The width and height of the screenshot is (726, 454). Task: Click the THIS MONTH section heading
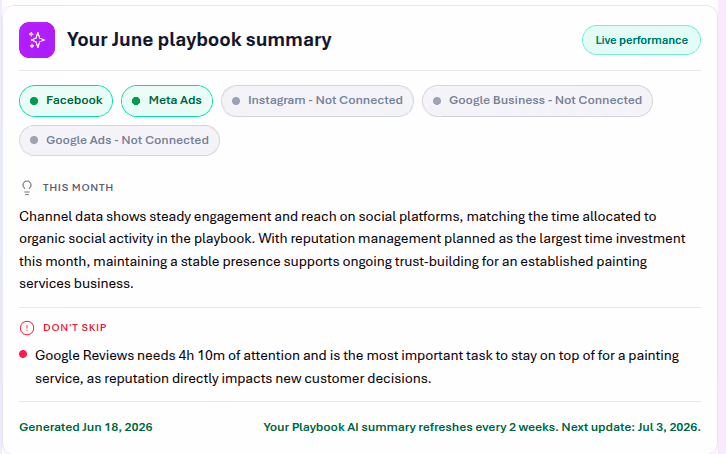tap(78, 187)
